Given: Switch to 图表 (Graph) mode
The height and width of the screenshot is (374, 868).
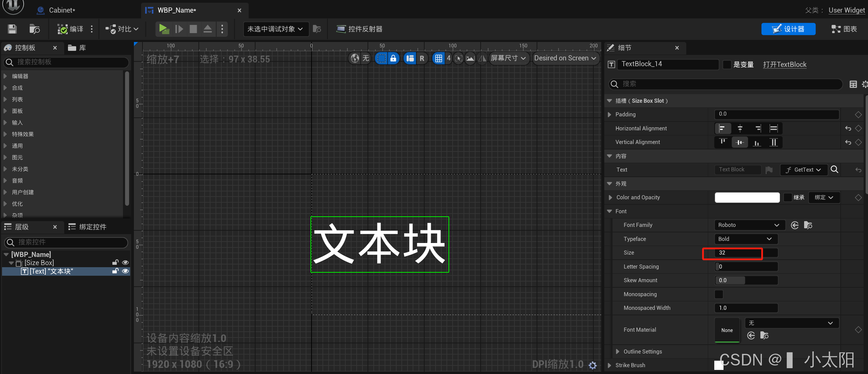Looking at the screenshot, I should pos(844,29).
